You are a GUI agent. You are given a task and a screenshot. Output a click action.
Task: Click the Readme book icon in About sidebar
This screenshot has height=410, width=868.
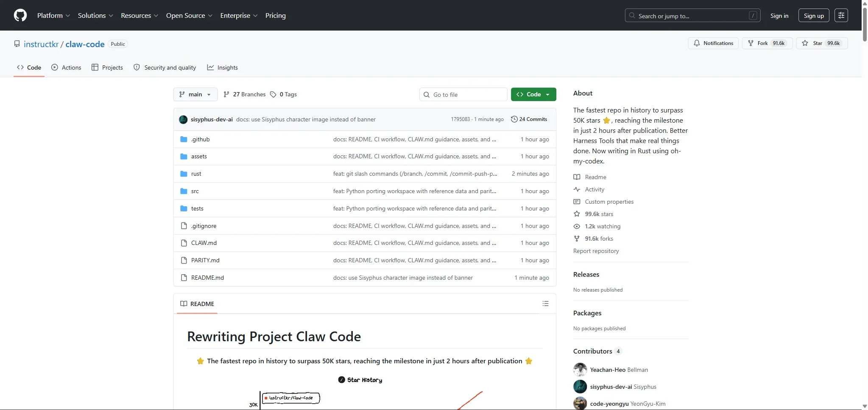pos(577,177)
